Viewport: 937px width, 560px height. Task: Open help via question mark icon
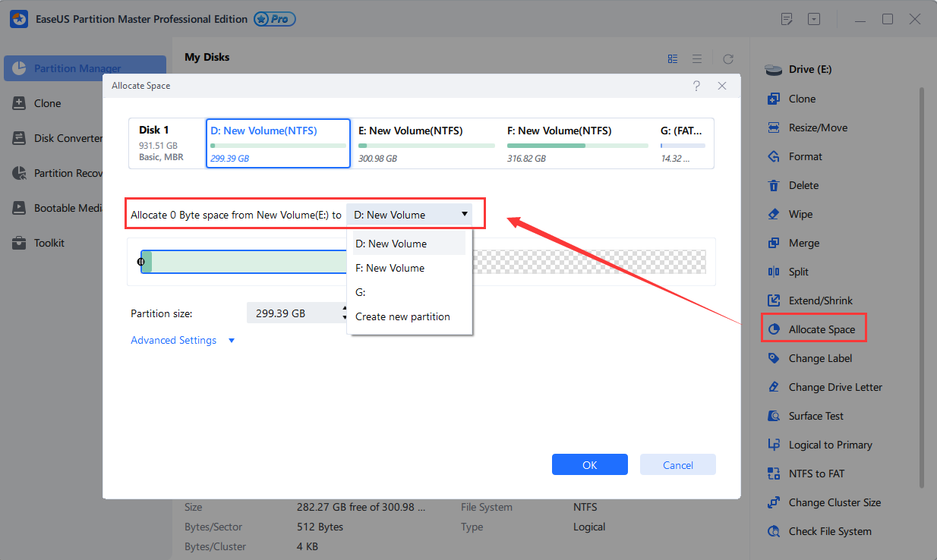(x=696, y=86)
